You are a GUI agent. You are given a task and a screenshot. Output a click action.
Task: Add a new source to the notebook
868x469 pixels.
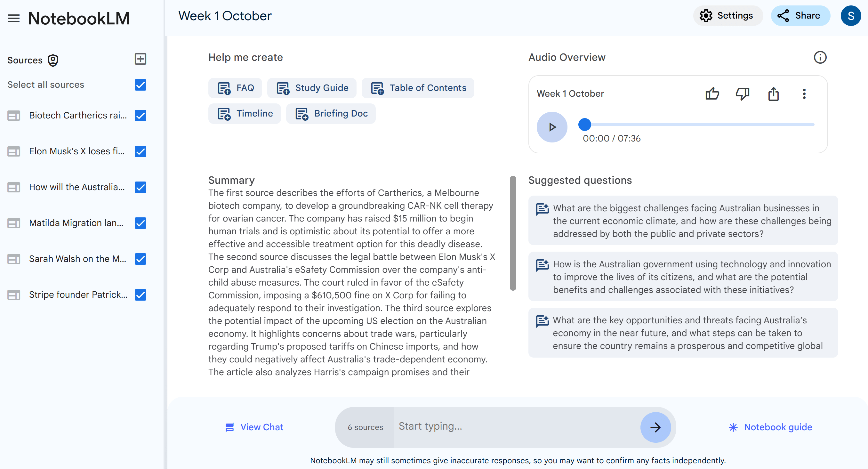[140, 59]
